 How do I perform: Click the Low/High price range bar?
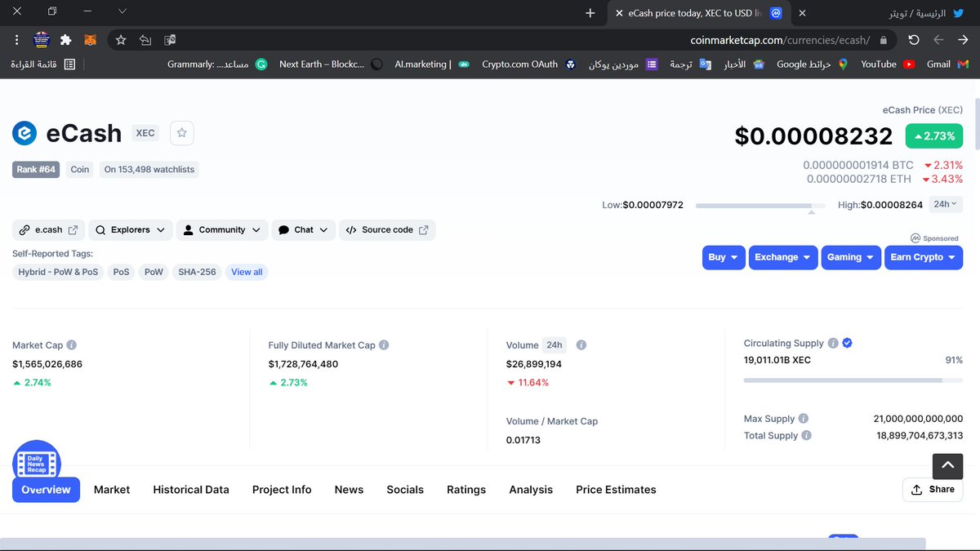[x=761, y=206]
